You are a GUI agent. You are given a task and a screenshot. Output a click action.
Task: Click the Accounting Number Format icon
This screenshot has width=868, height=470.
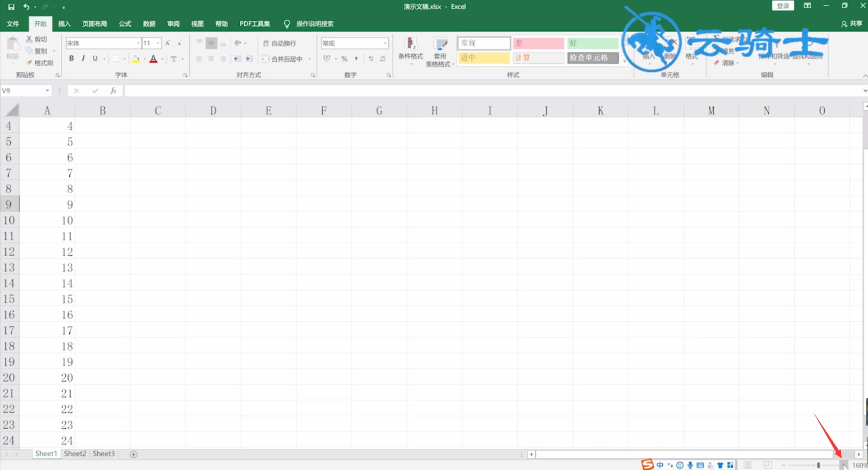pos(327,59)
